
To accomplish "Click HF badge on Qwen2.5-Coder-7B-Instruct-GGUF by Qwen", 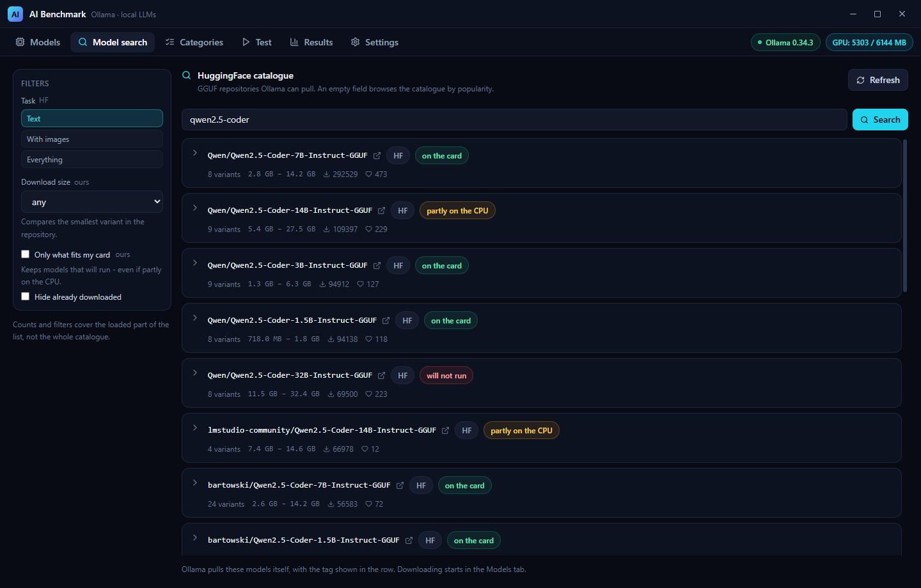I will point(398,156).
